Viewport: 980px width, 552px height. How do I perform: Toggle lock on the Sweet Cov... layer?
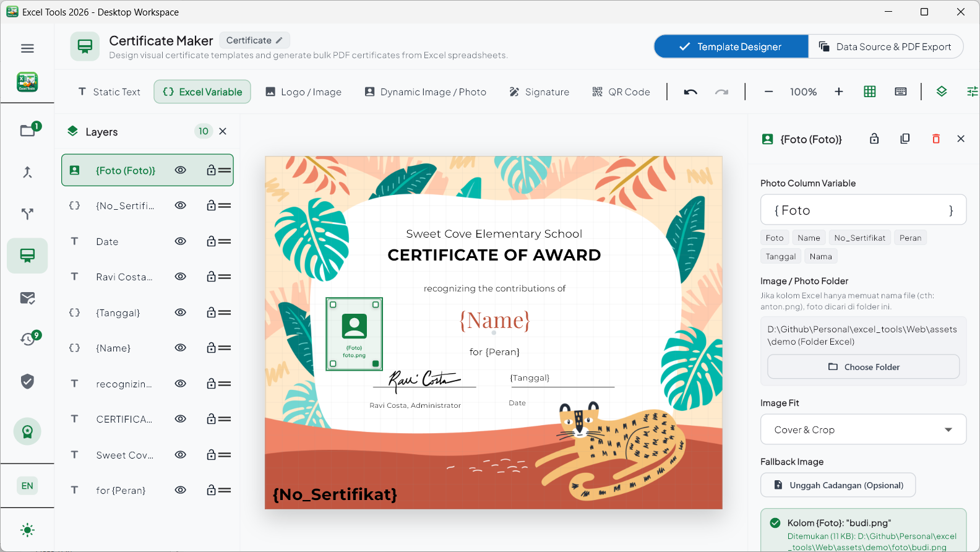coord(211,455)
